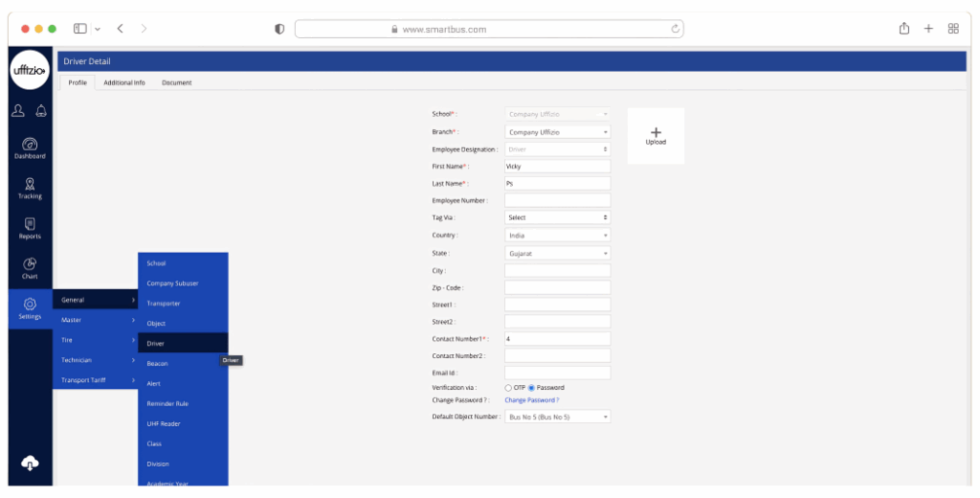Open the Default Object Number dropdown
This screenshot has width=980, height=498.
[557, 418]
